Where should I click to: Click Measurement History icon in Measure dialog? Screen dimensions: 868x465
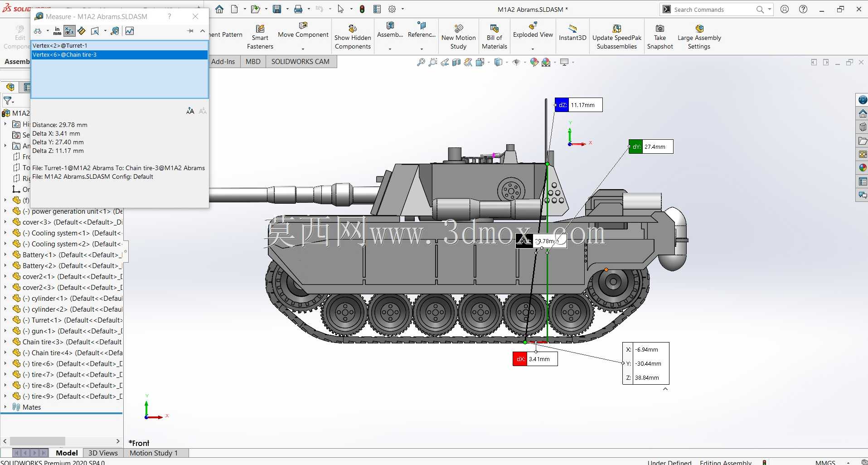pos(115,31)
